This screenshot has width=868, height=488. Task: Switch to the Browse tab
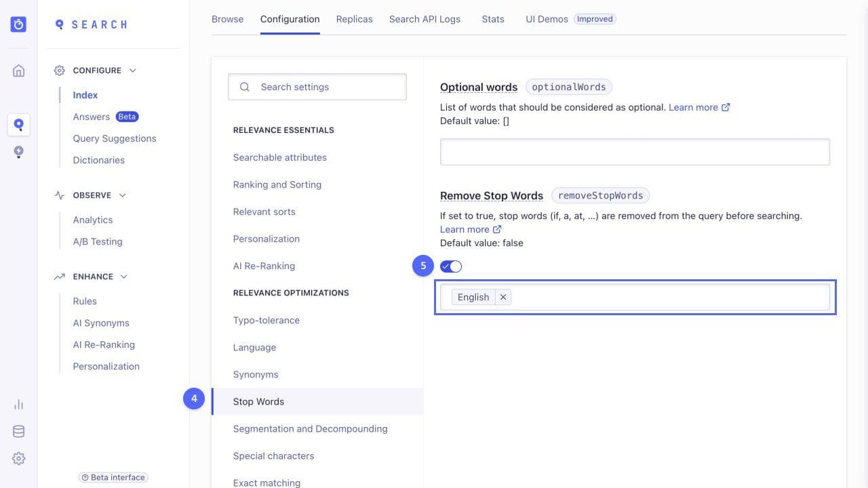[x=227, y=19]
